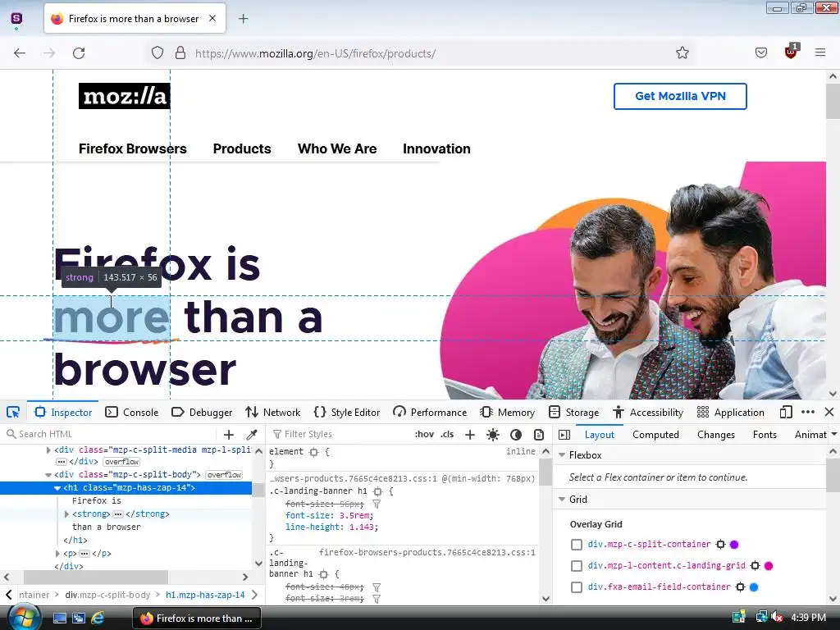Switch to the Debugger tab

[202, 413]
